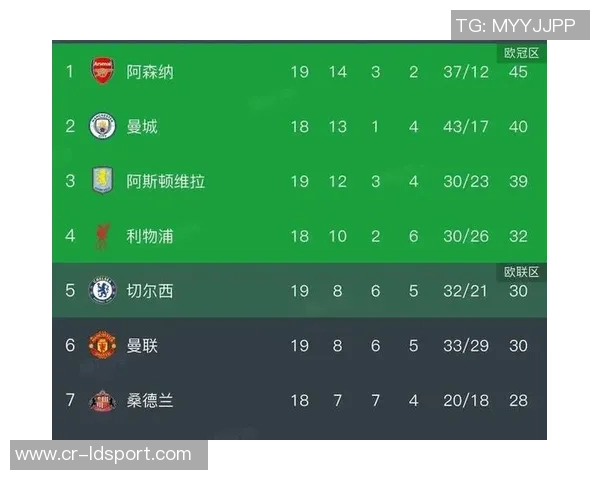Select the Aston Villa club badge
600x480 pixels.
(x=103, y=181)
